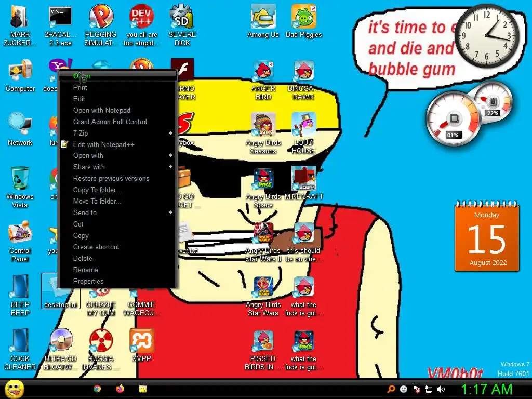Select the ULTRA CD BLOATW disc icon
The height and width of the screenshot is (399, 532).
tap(60, 350)
